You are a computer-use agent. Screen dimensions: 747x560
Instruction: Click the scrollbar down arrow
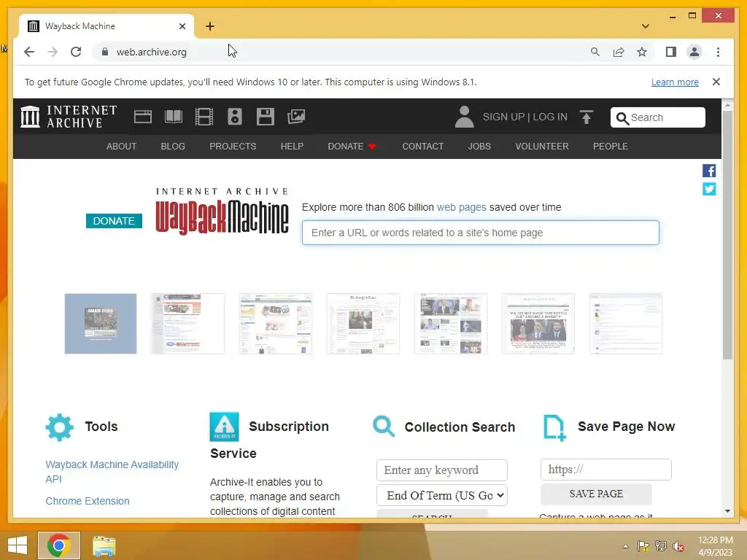tap(727, 511)
